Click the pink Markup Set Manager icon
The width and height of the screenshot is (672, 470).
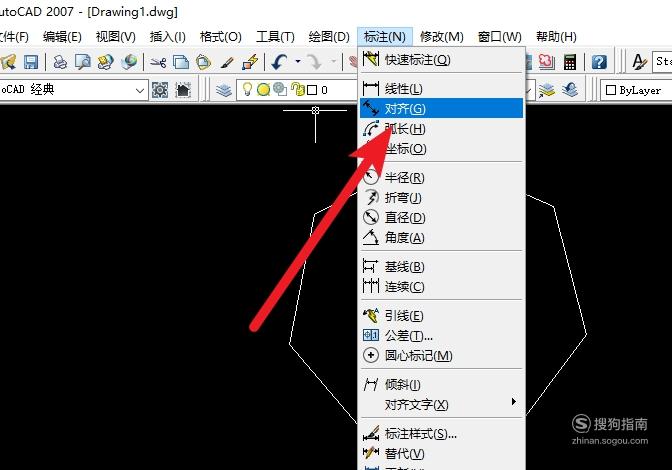point(546,62)
